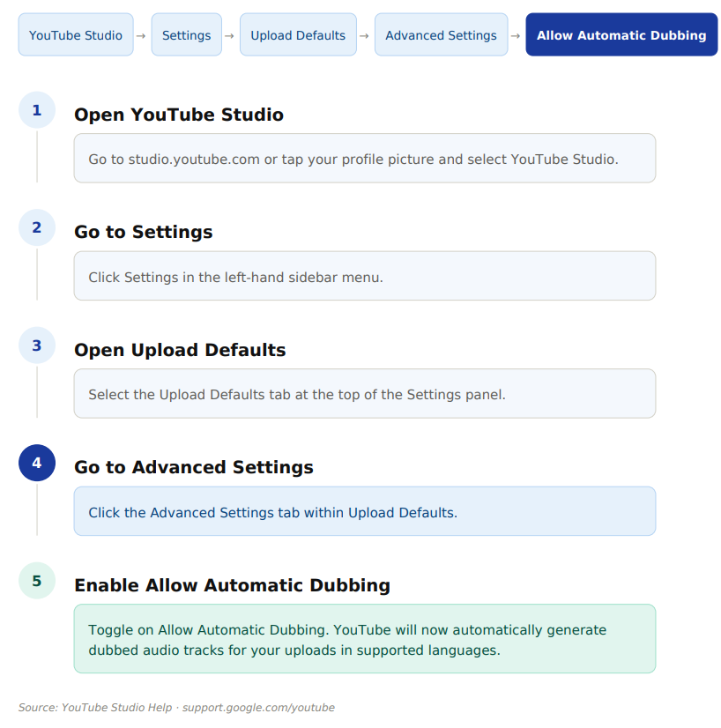721x728 pixels.
Task: Click the 'Click Settings in the left-hand sidebar' text
Action: pos(235,277)
